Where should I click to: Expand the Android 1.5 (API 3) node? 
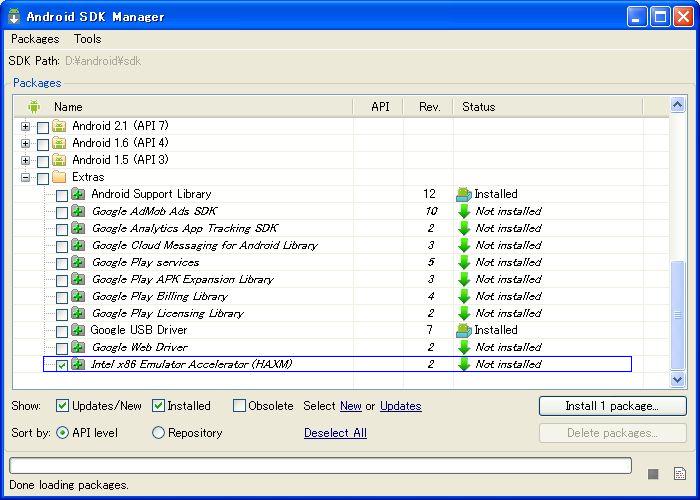pos(26,161)
